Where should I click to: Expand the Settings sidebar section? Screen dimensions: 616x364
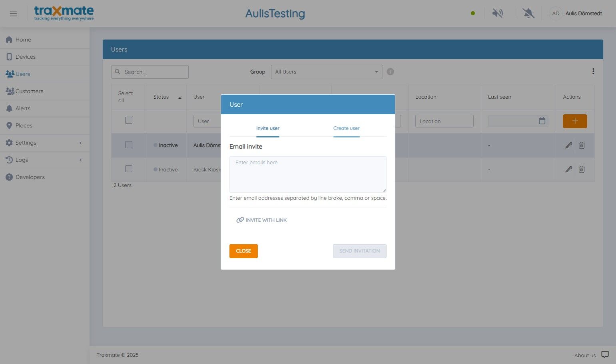[45, 143]
